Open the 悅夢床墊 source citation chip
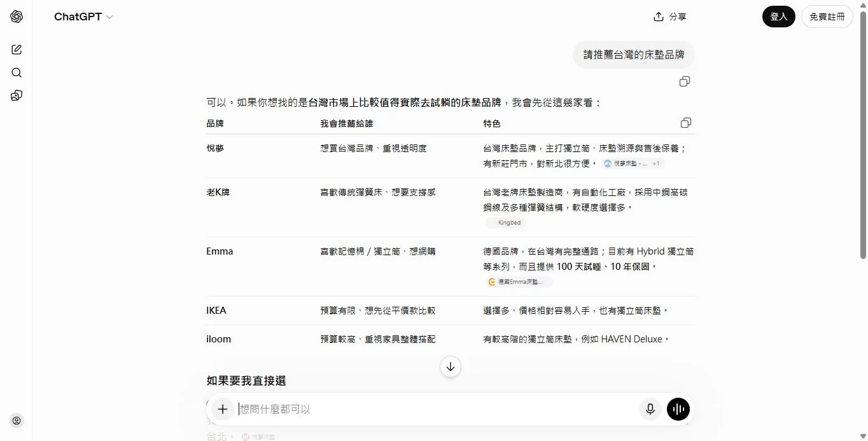 pos(633,164)
